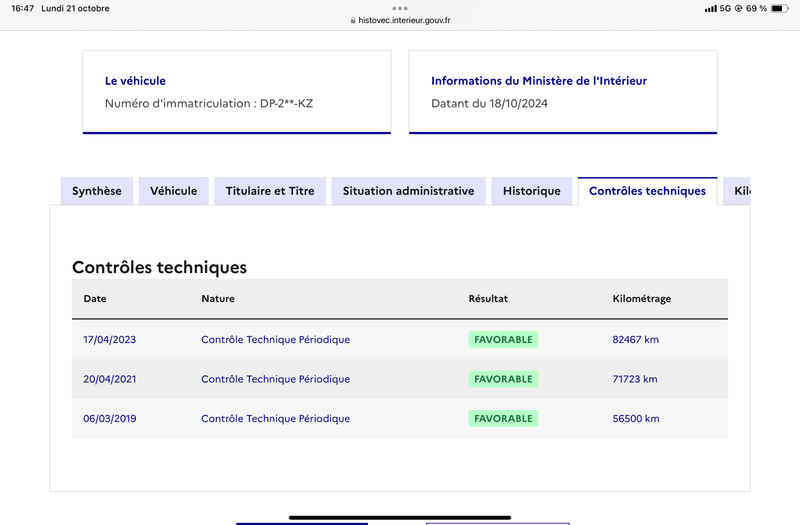
Task: Click FAVORABLE badge in 20/04/2021 row
Action: tap(503, 379)
